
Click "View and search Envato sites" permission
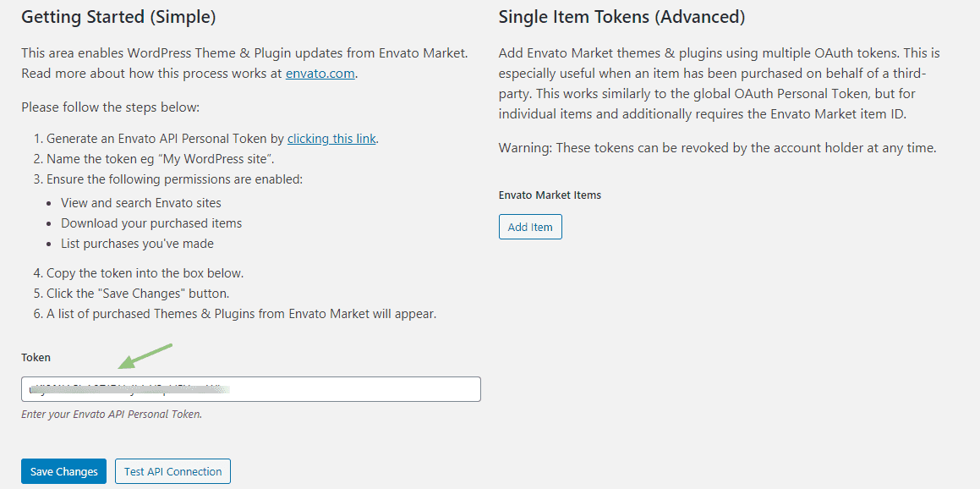click(x=140, y=203)
